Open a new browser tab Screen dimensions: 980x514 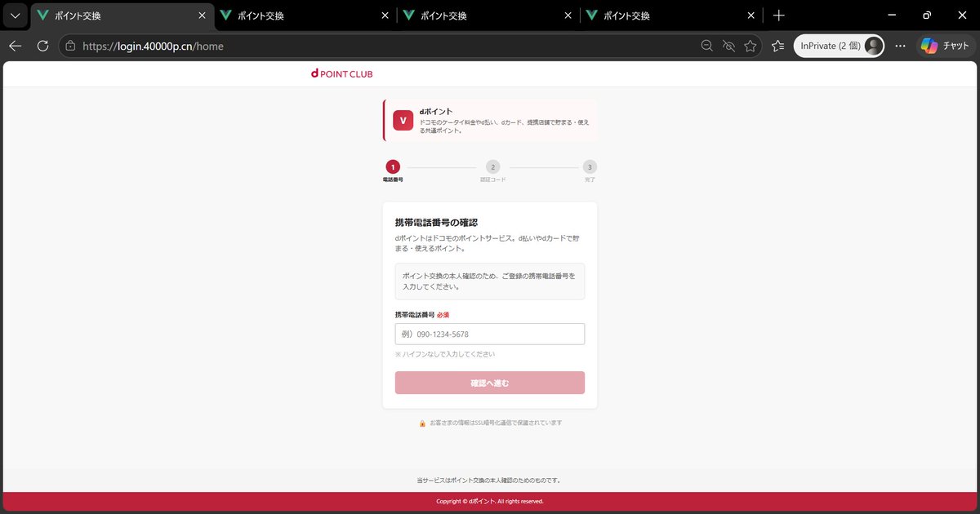click(779, 16)
